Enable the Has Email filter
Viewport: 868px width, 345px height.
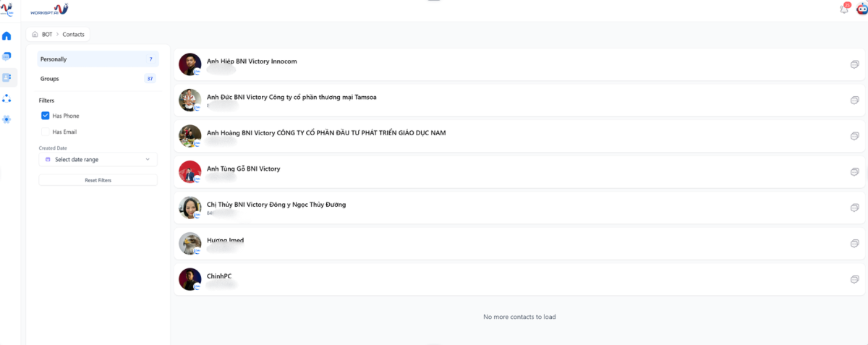click(46, 132)
